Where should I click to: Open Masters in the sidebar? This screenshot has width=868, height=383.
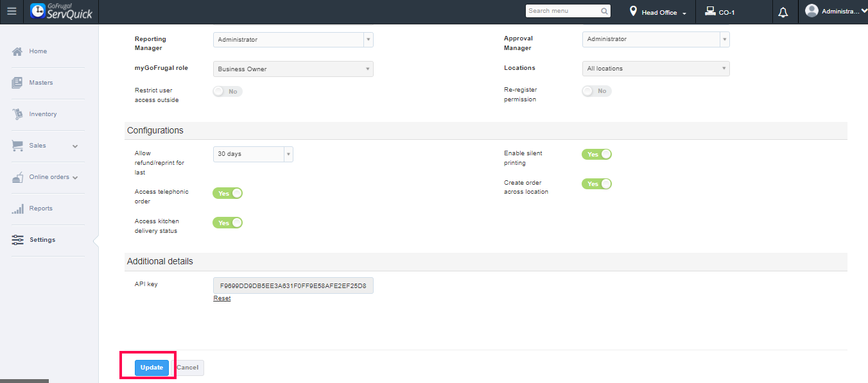point(41,83)
